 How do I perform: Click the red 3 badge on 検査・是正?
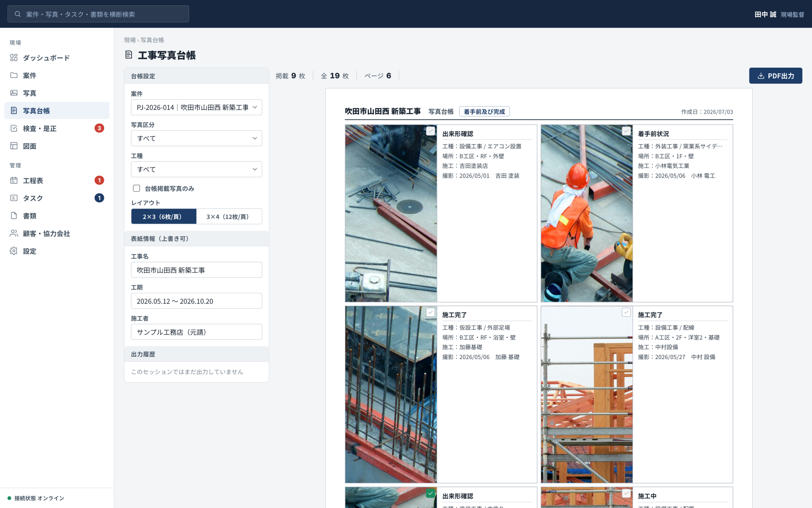pos(99,128)
